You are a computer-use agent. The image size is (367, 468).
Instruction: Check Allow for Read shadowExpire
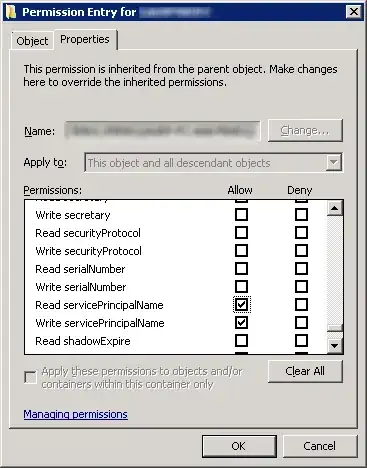(241, 340)
